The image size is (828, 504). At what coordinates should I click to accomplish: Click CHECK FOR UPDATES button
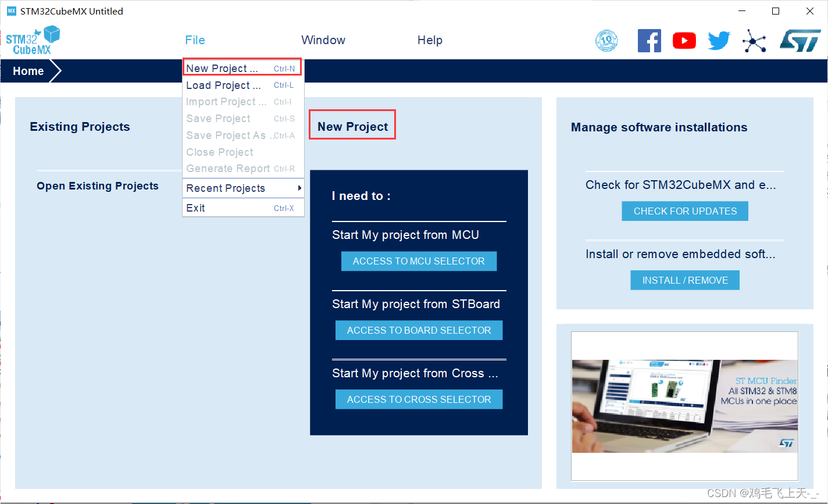pyautogui.click(x=685, y=211)
